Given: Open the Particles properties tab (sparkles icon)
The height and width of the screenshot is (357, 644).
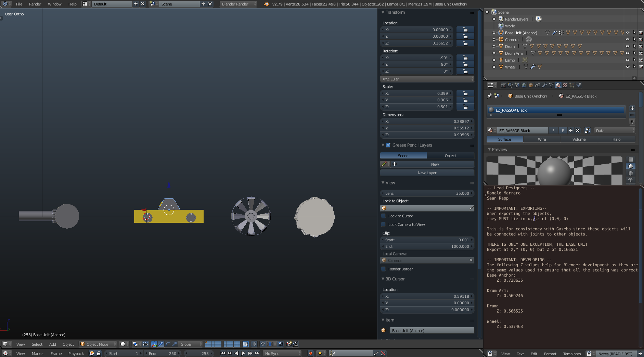Looking at the screenshot, I should pyautogui.click(x=572, y=85).
